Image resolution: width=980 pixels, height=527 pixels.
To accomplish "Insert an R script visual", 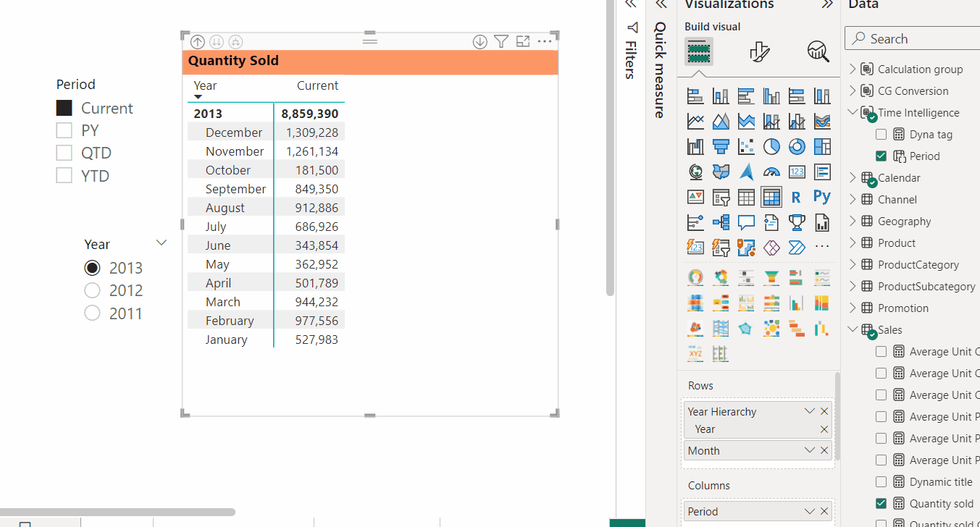I will click(x=796, y=197).
